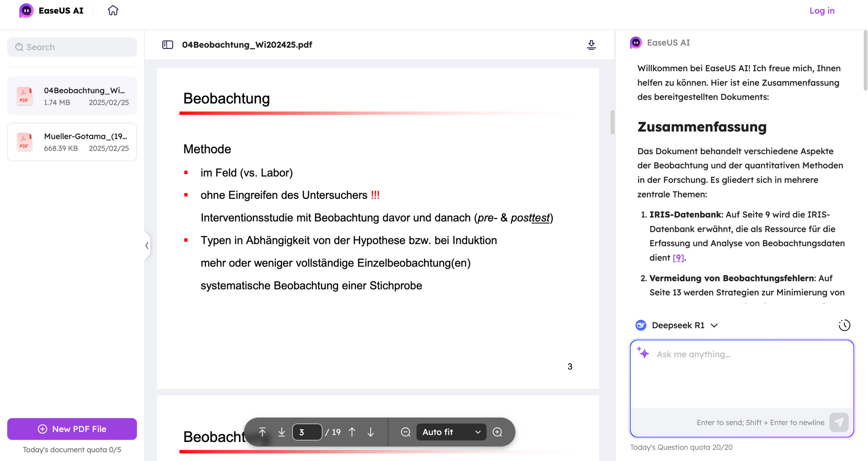Click the Zusammenfassung heading
The image size is (868, 461).
[x=702, y=127]
